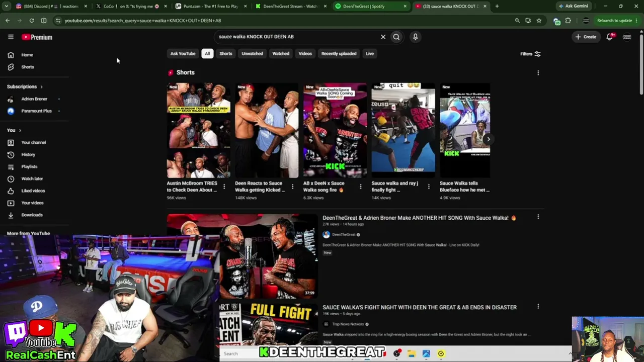Open options for the FIGHT NIGHT video
644x362 pixels.
538,307
